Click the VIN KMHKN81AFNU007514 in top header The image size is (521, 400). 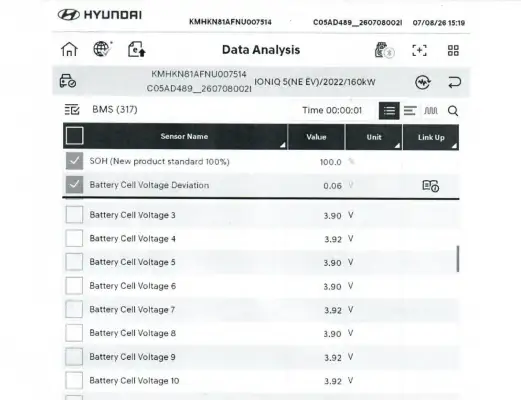(230, 22)
